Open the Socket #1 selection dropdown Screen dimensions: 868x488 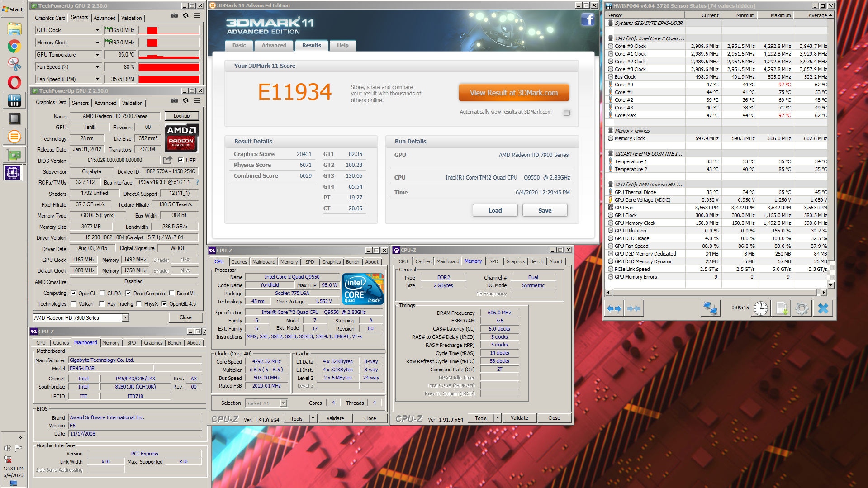[283, 403]
